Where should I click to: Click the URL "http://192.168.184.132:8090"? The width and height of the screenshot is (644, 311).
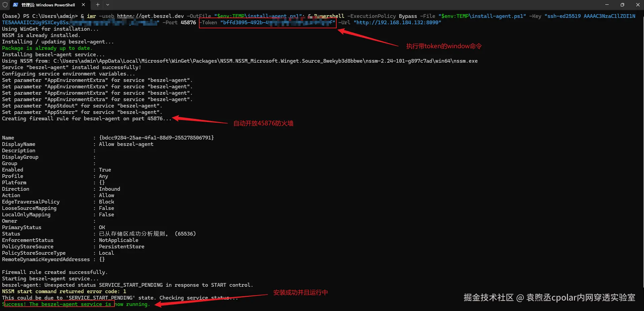(397, 23)
